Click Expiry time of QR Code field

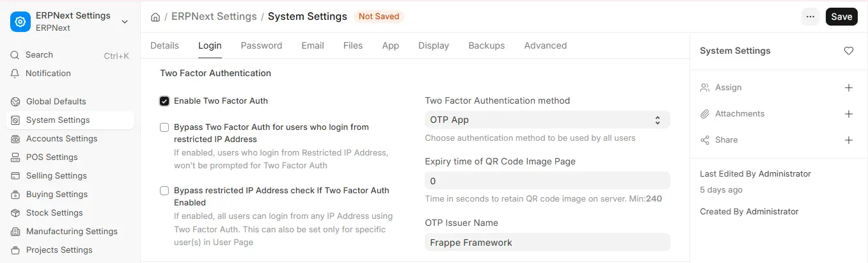click(548, 180)
